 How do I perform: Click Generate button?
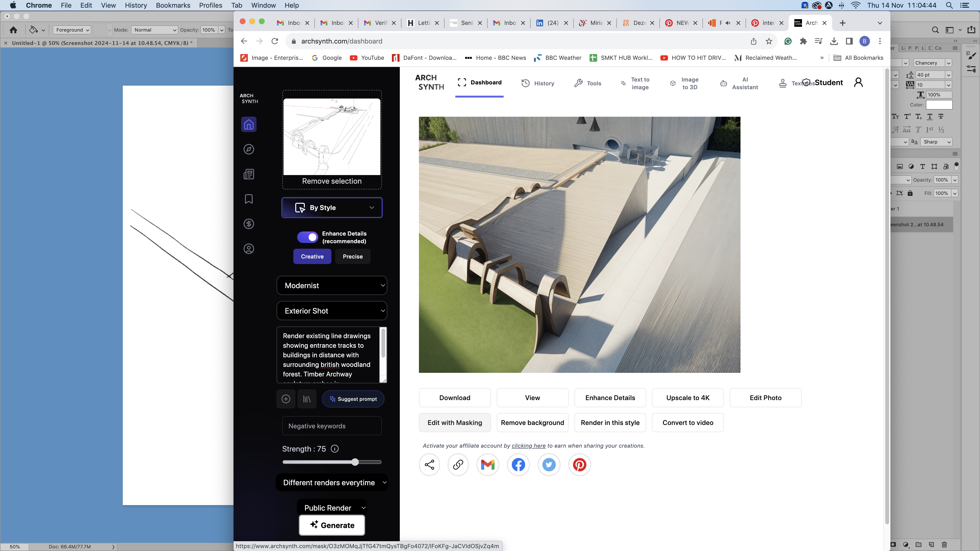pyautogui.click(x=332, y=525)
